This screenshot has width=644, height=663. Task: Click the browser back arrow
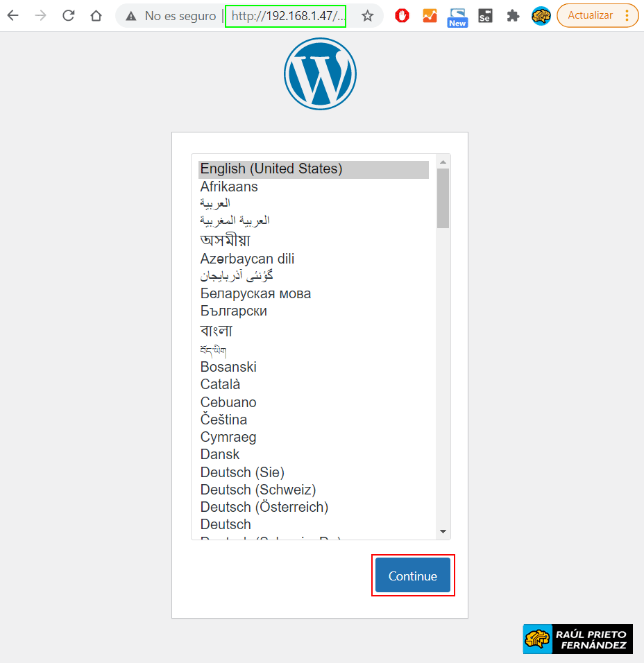click(x=13, y=15)
